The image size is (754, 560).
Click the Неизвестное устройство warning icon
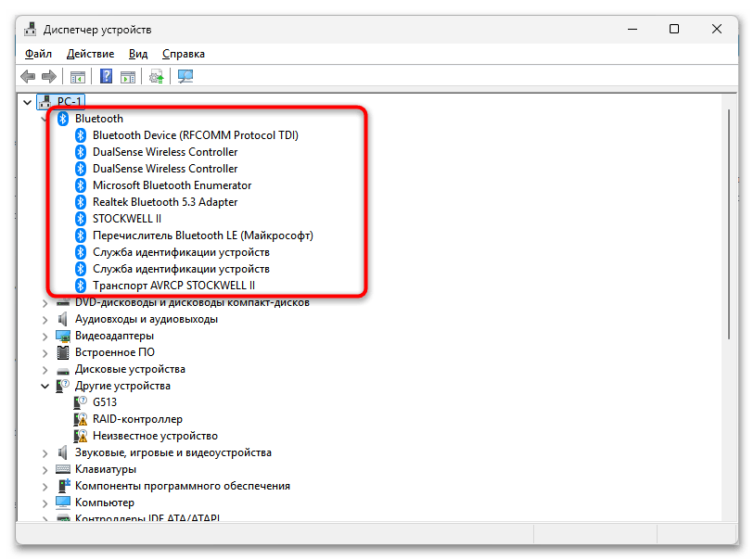[81, 436]
